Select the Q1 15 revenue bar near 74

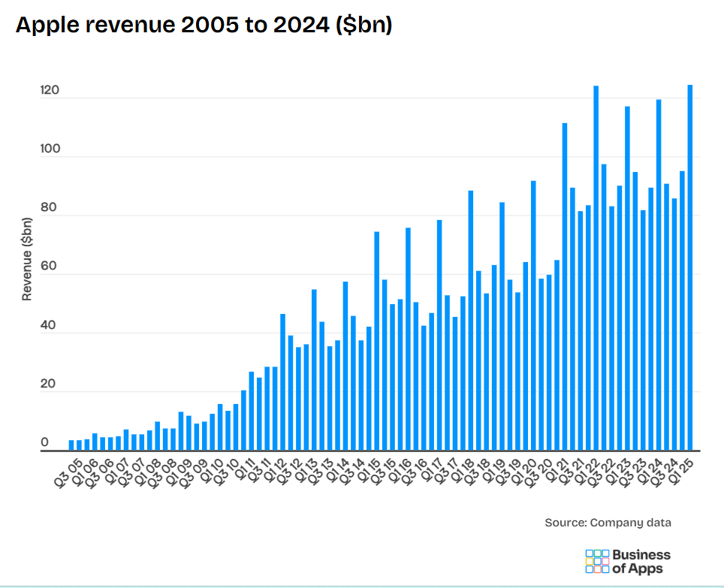377,341
